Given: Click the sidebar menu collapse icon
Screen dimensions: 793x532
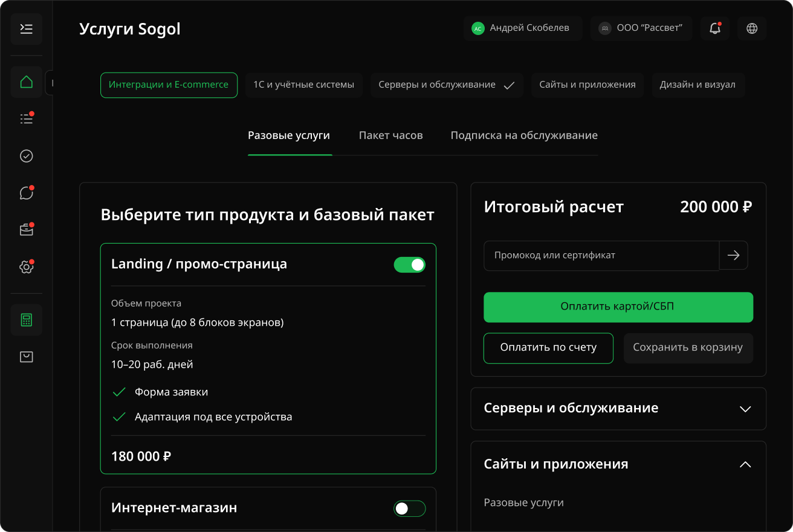Looking at the screenshot, I should click(27, 29).
